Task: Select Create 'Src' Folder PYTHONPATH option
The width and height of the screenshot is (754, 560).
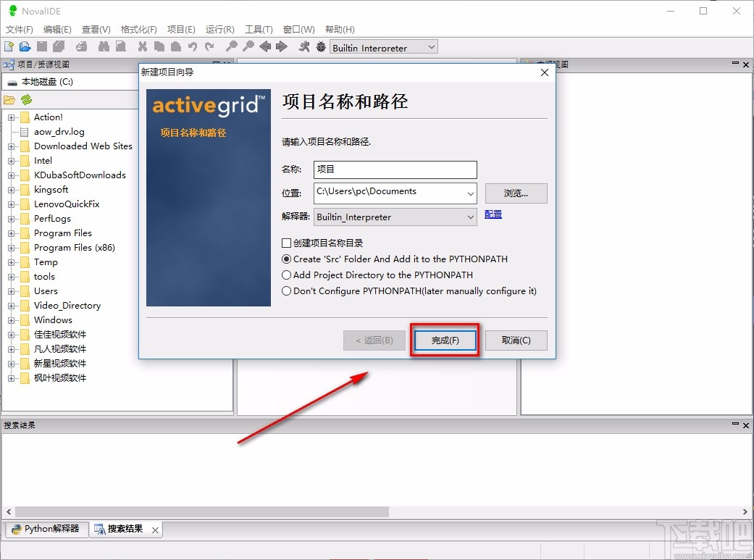Action: (286, 259)
